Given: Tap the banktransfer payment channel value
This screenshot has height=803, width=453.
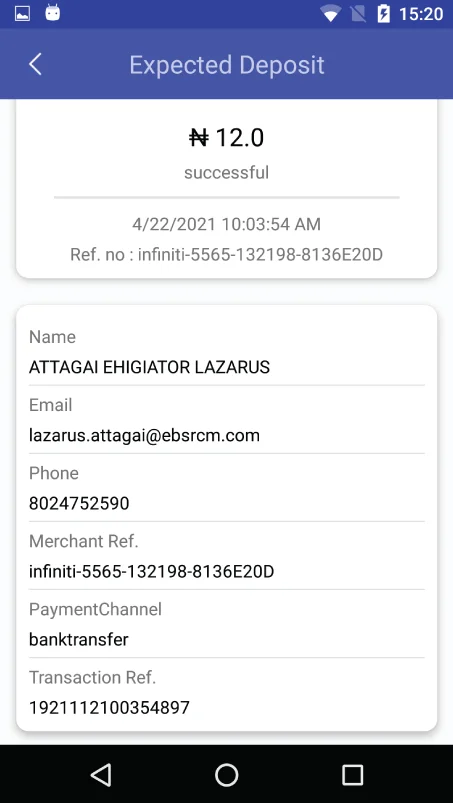Looking at the screenshot, I should [x=79, y=640].
